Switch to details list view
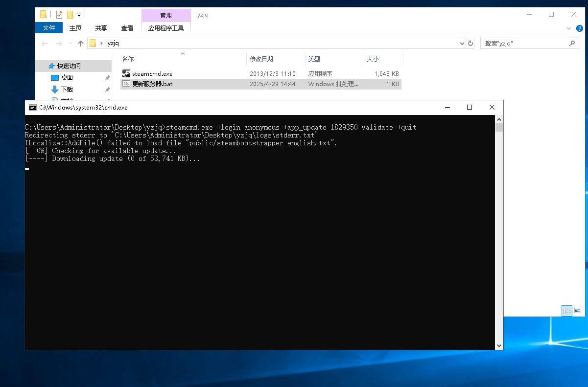The height and width of the screenshot is (387, 588). pos(567,311)
